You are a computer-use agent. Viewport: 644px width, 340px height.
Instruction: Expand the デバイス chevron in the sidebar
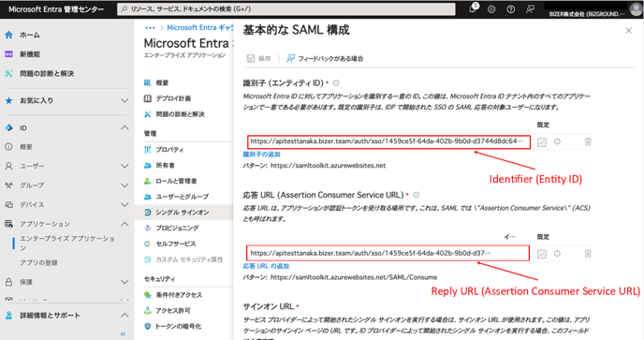[124, 205]
